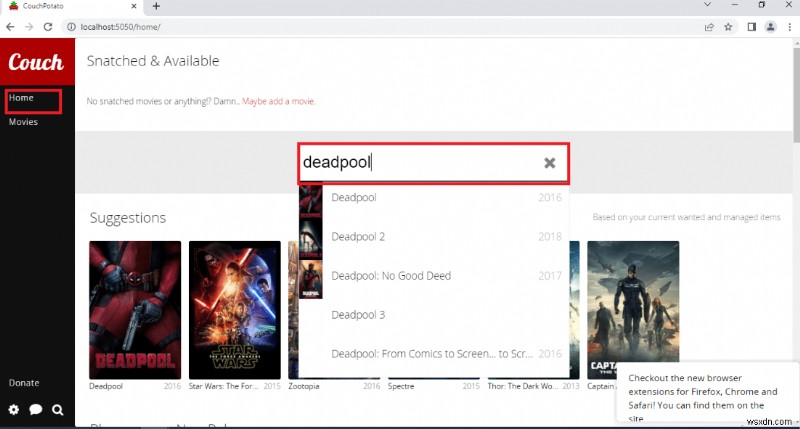View site information icon beside localhost URL

click(71, 27)
